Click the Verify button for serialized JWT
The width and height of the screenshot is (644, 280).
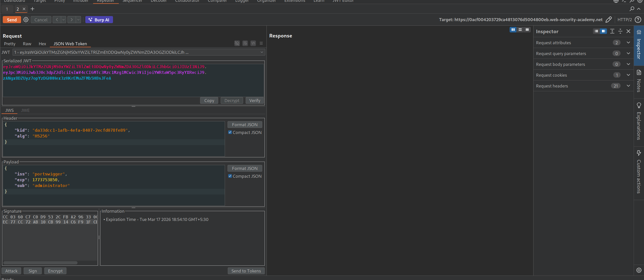tap(254, 101)
